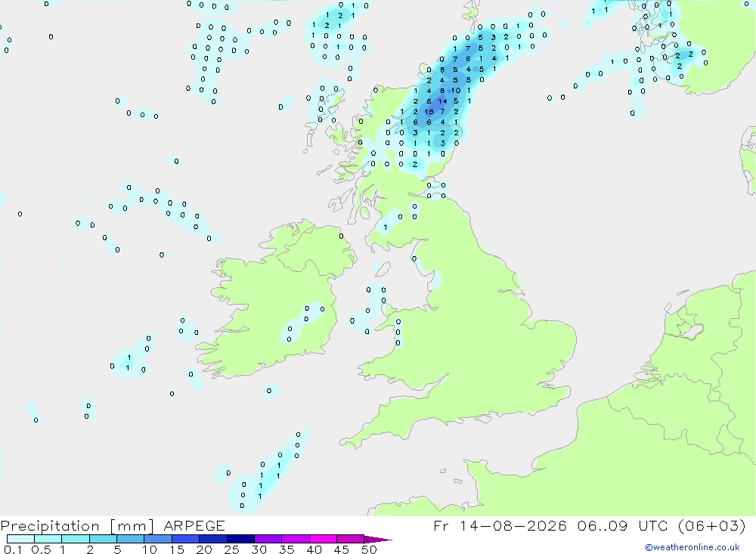The image size is (756, 554).
Task: Click the '25' legend scale label
Action: 231,549
